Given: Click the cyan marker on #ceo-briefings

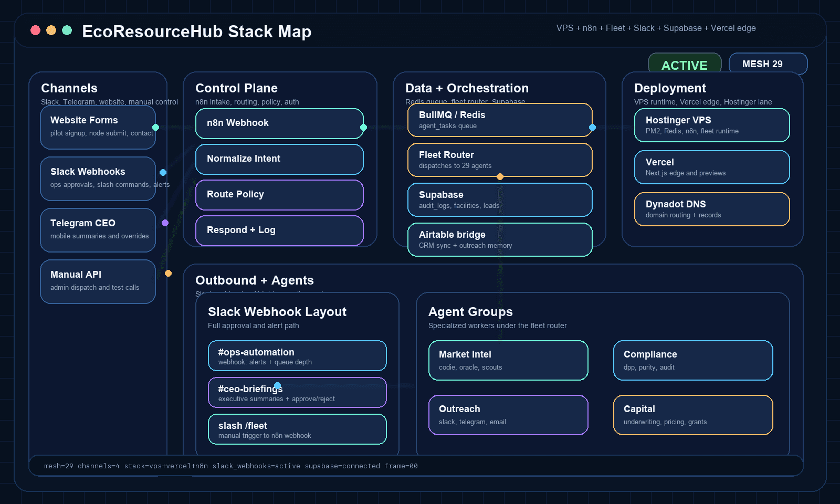Looking at the screenshot, I should click(278, 385).
